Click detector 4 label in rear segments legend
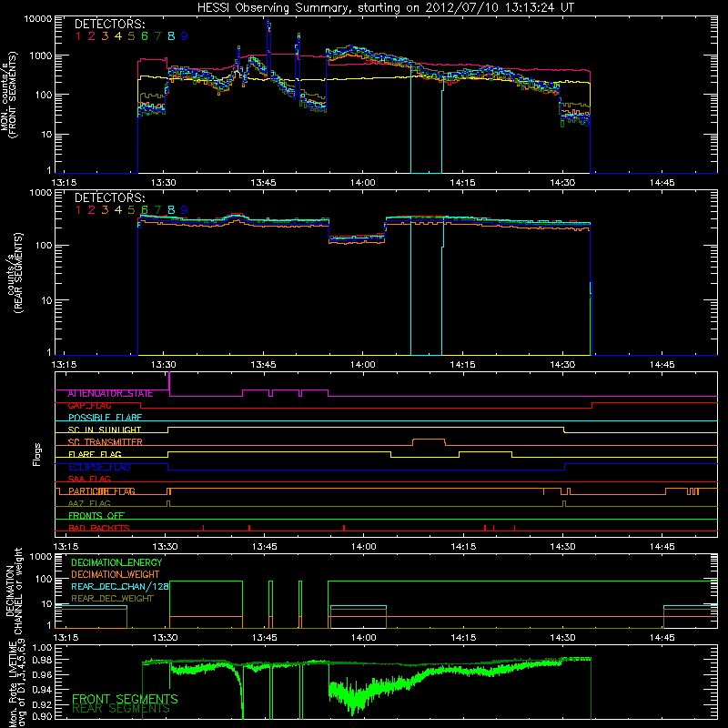728x728 pixels. point(118,210)
